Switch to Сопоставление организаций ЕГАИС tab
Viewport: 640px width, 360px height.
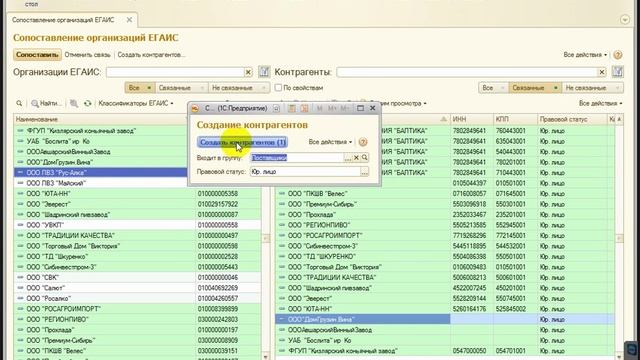coord(63,20)
